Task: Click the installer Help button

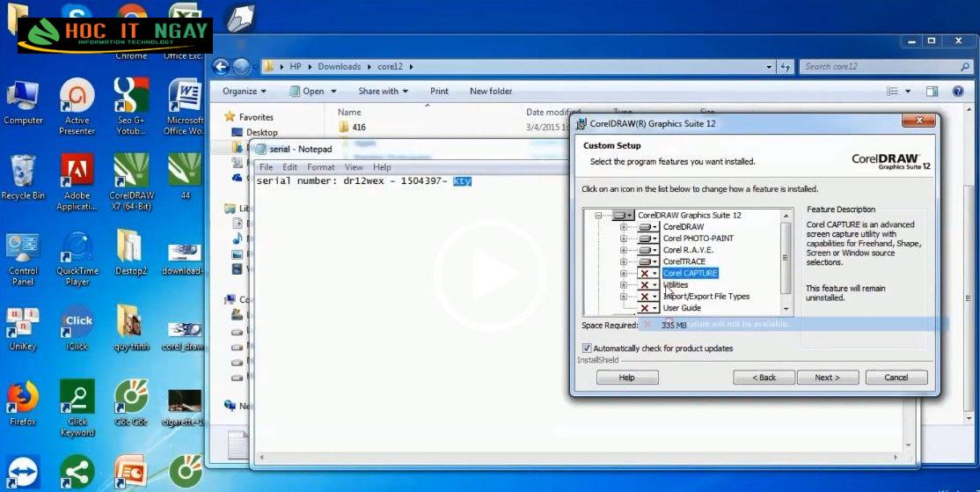Action: click(x=627, y=377)
